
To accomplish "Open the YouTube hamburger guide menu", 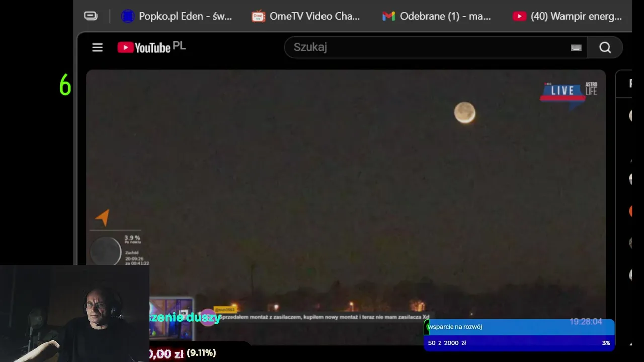I will point(97,47).
